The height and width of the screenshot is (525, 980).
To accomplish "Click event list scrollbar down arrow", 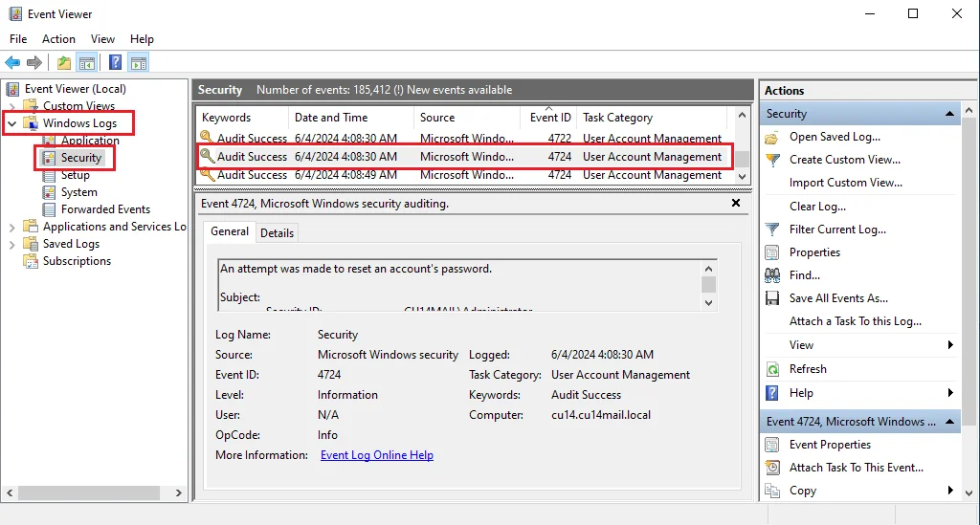I will click(742, 177).
